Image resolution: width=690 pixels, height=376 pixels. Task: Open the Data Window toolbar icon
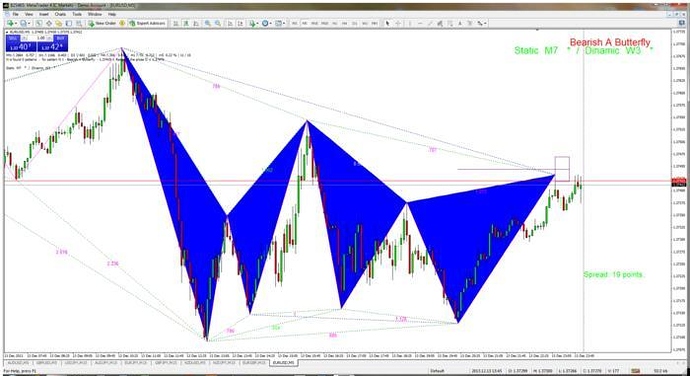point(49,23)
